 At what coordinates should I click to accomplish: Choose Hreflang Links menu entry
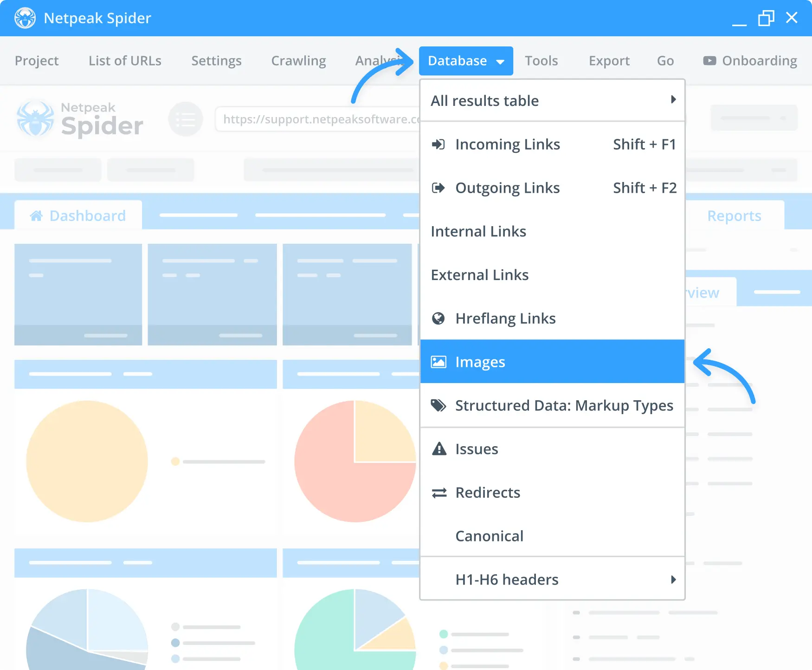(552, 319)
